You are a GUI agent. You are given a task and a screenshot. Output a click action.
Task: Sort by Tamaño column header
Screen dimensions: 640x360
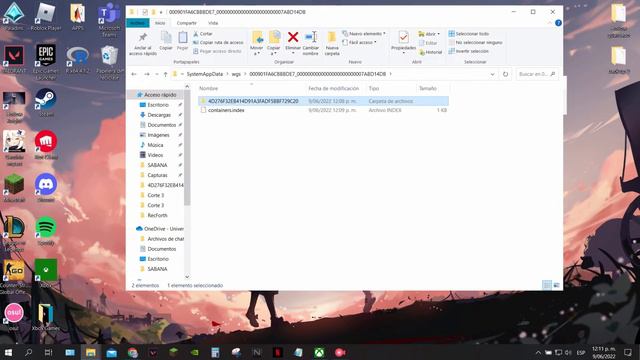[428, 89]
